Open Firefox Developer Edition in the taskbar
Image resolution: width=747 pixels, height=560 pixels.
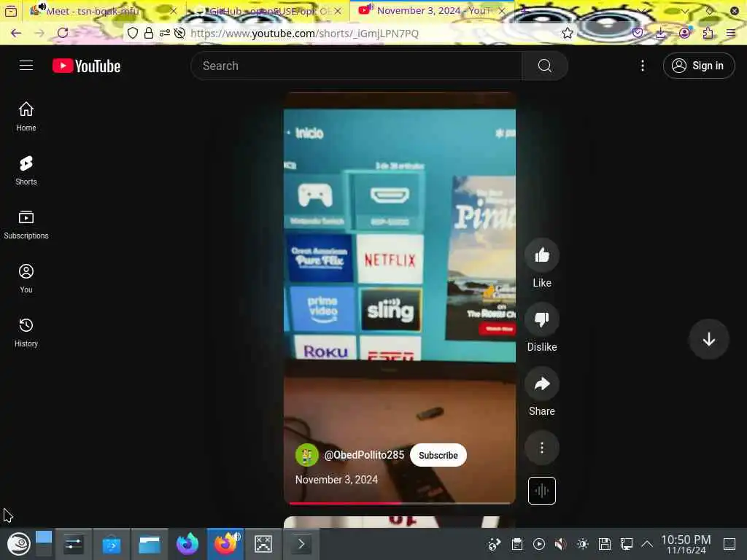point(187,544)
